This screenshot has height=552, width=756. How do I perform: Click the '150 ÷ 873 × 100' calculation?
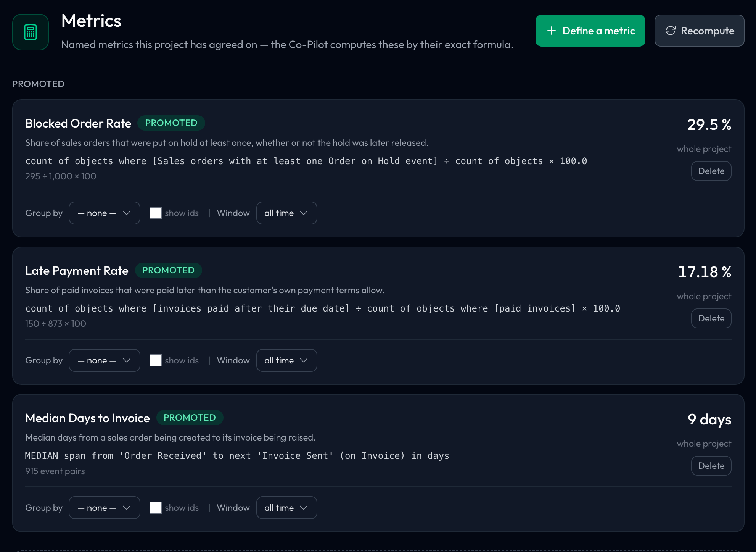[56, 324]
